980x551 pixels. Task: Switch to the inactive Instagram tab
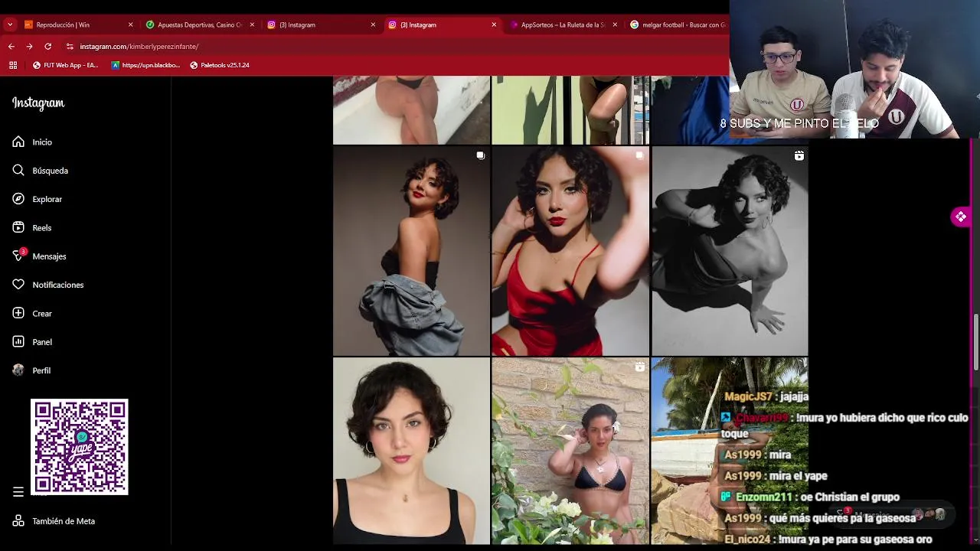(x=320, y=24)
